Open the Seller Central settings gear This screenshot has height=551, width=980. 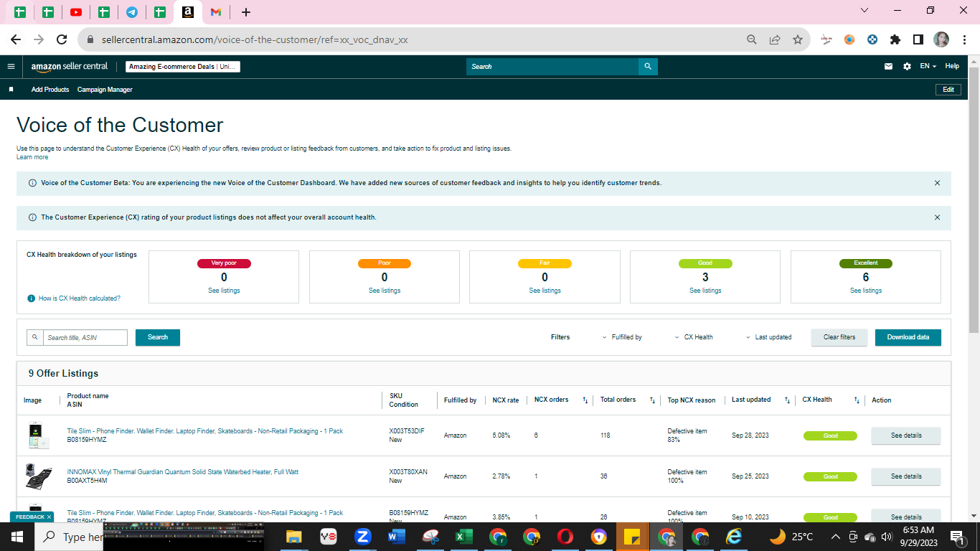[907, 67]
